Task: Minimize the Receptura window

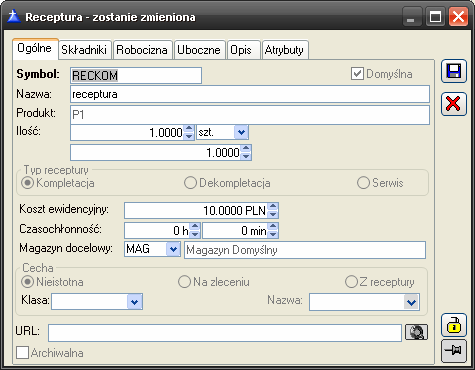Action: point(411,17)
